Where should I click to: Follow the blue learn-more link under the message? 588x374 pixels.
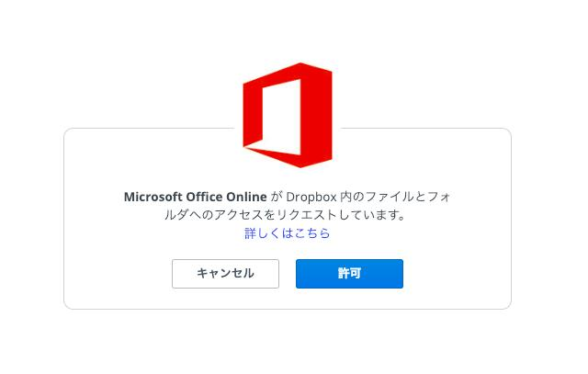(x=288, y=233)
